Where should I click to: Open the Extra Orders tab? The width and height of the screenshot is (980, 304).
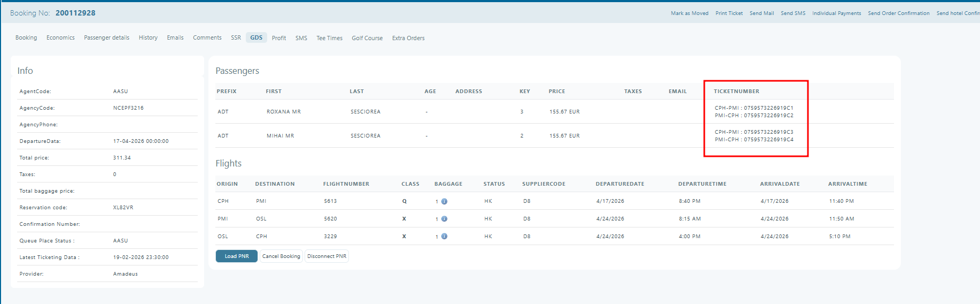tap(408, 39)
